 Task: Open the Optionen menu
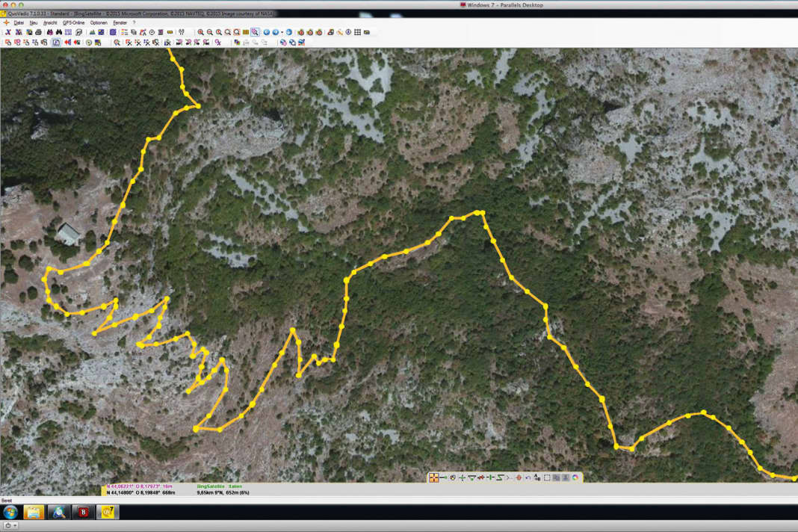[99, 22]
